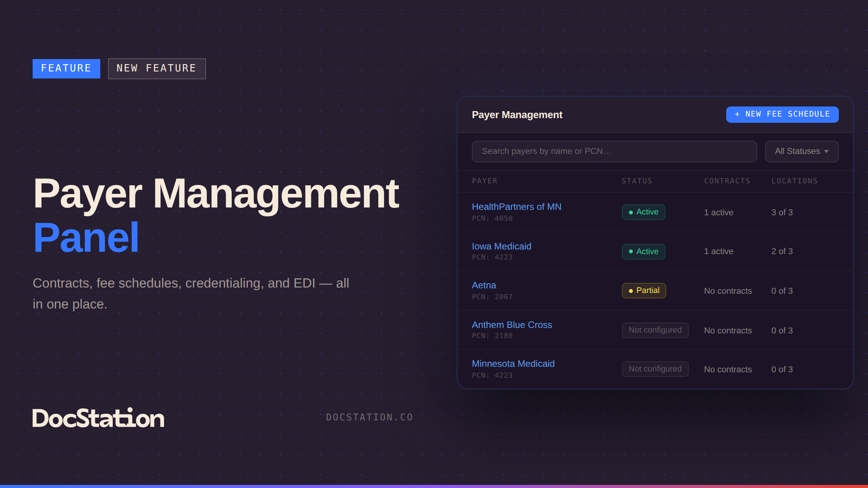This screenshot has height=488, width=868.
Task: Click the STATUS column header
Action: pyautogui.click(x=637, y=181)
